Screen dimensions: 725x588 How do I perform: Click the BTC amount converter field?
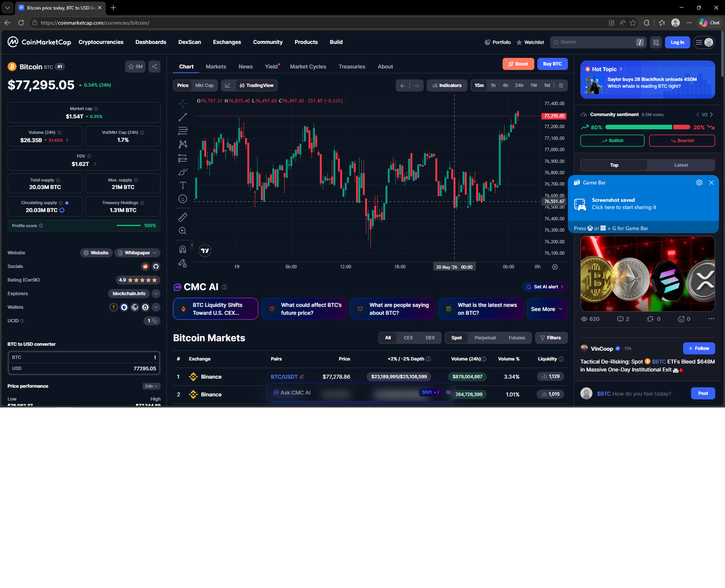[84, 358]
